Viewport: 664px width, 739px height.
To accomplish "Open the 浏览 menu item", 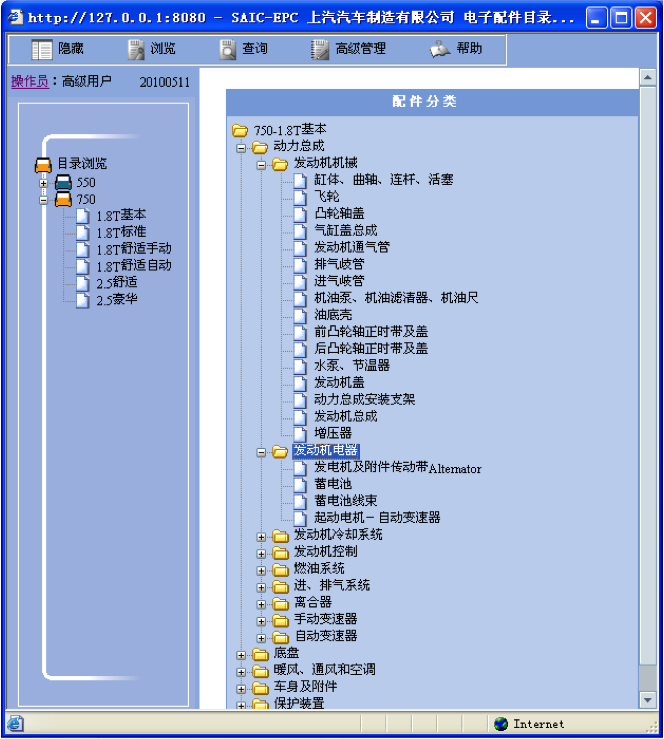I will [163, 49].
